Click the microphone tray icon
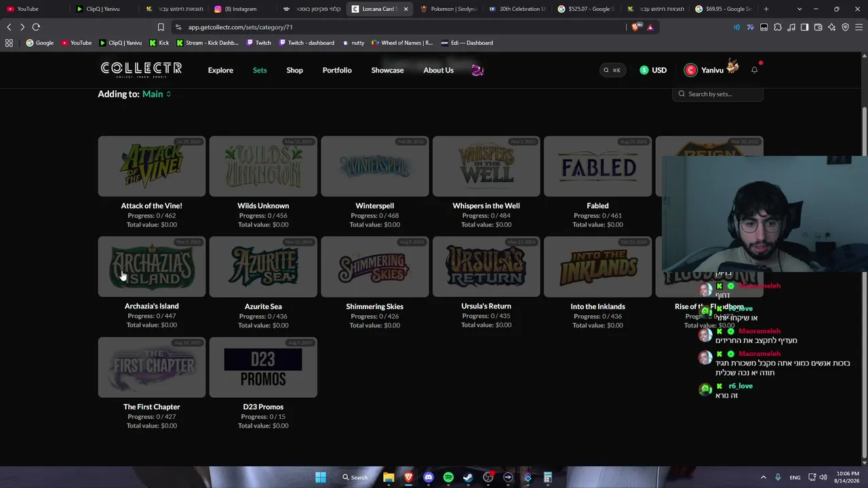 coord(778,477)
